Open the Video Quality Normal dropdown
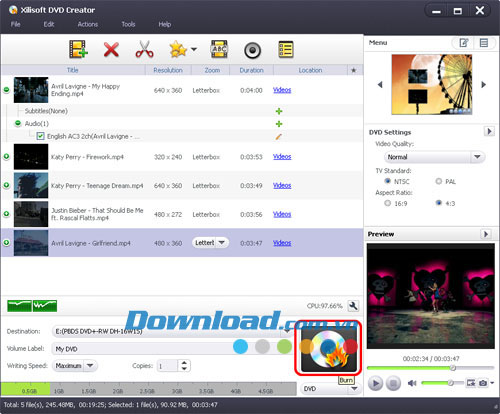 [x=434, y=157]
